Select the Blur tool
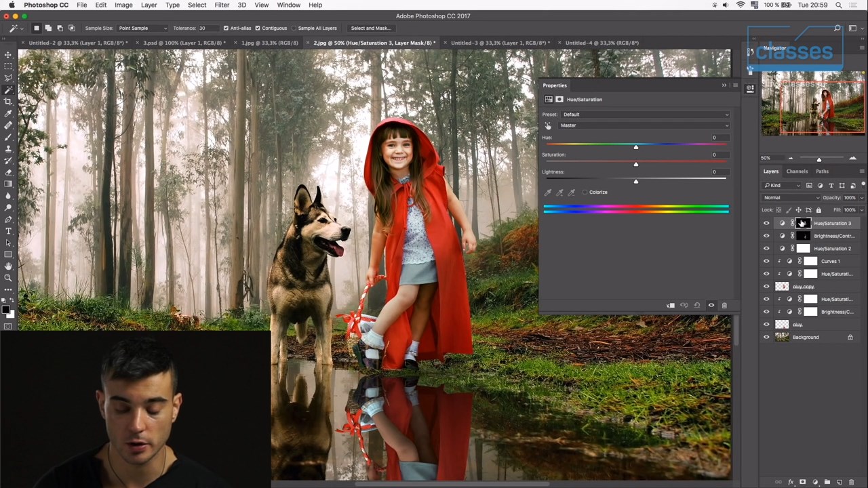Image resolution: width=868 pixels, height=488 pixels. point(8,195)
